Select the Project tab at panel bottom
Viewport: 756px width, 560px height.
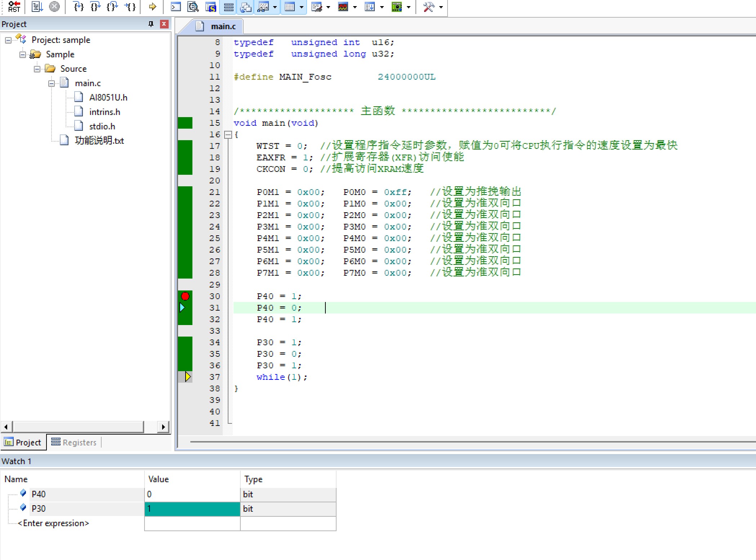point(23,442)
